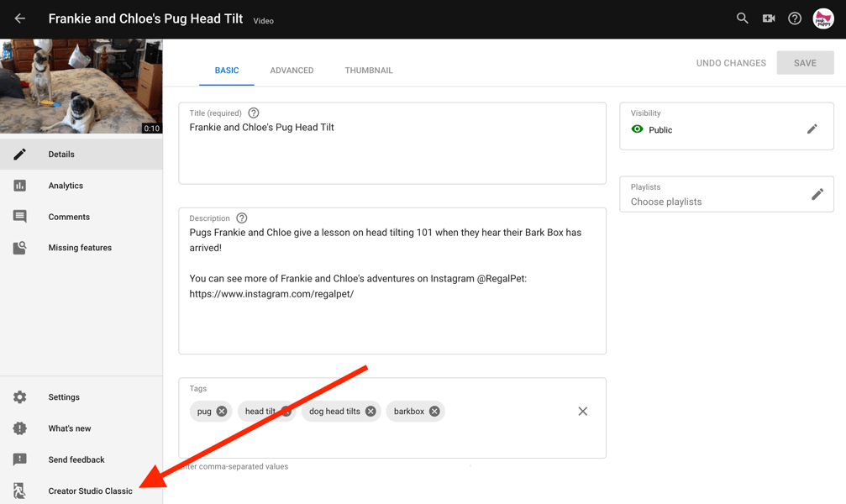846x504 pixels.
Task: Click the 'dog head tilts' tag label
Action: coord(334,412)
